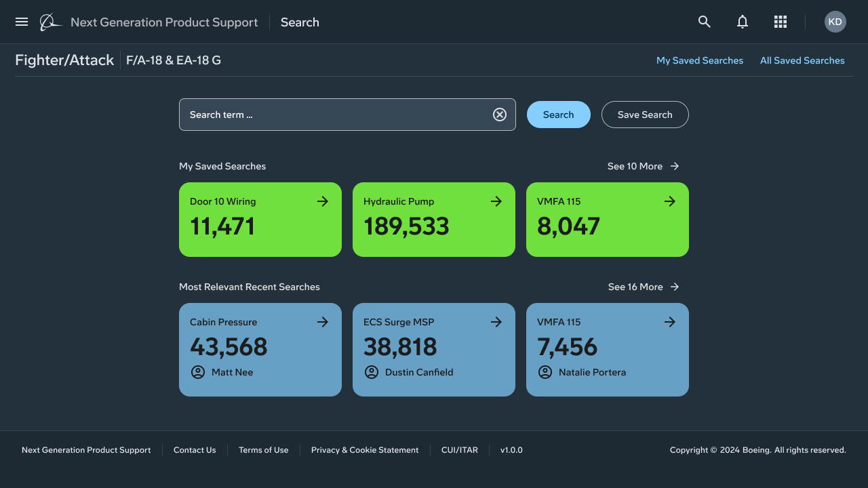The width and height of the screenshot is (868, 488).
Task: Click arrow beside See 10 More
Action: [x=675, y=166]
